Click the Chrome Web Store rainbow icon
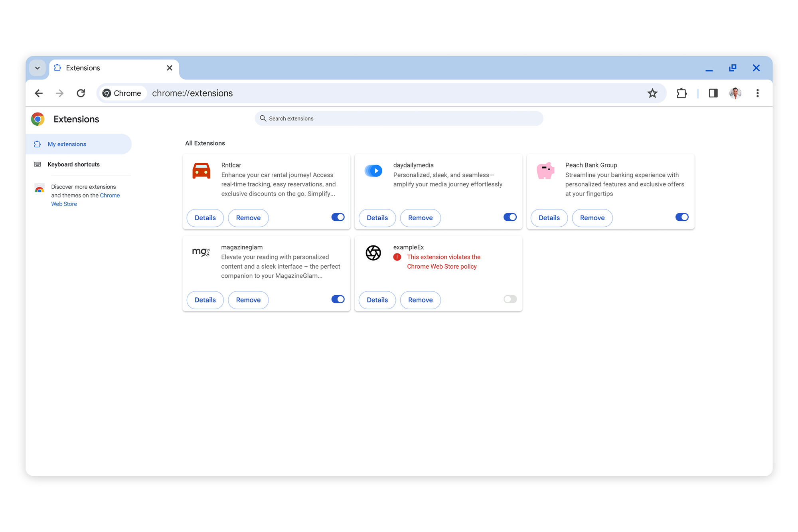The image size is (798, 532). tap(39, 188)
